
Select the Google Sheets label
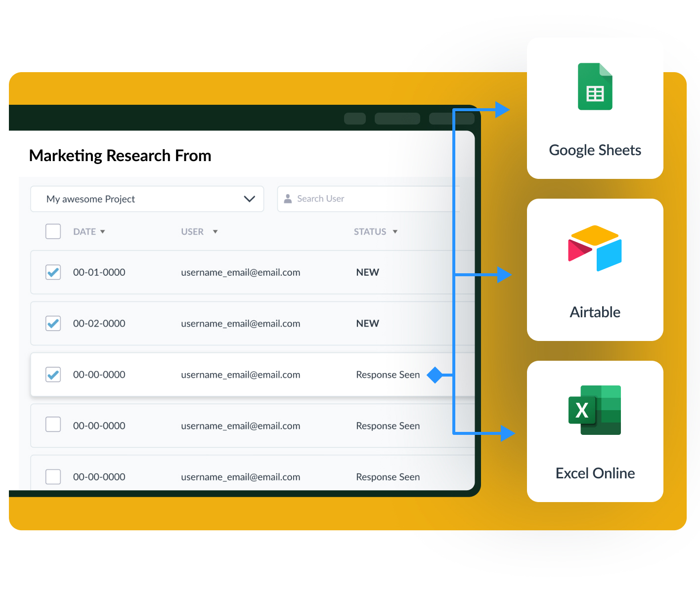[595, 150]
